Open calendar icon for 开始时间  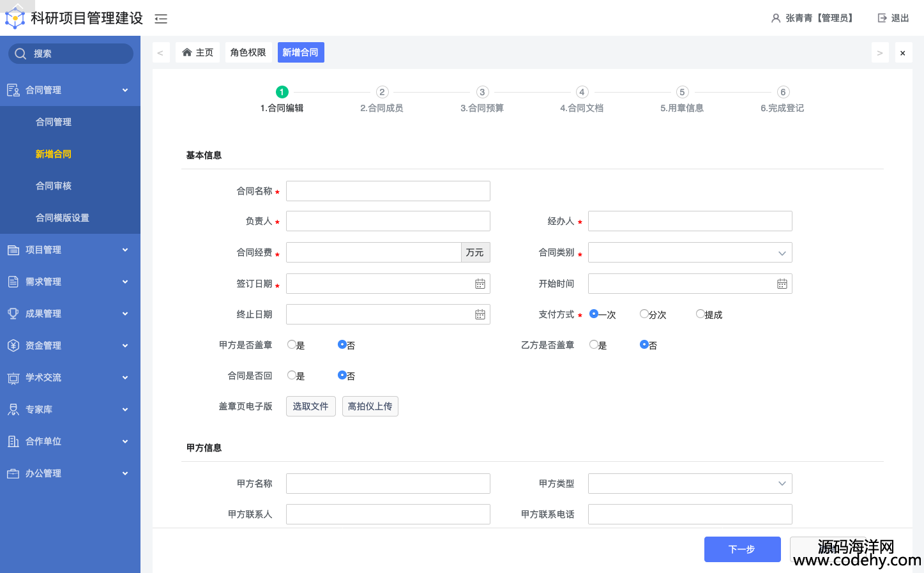782,284
